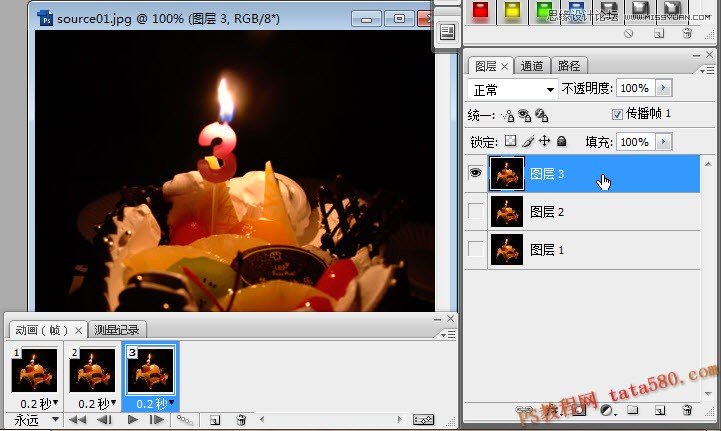
Task: Click the lock all padlock icon
Action: click(x=561, y=141)
